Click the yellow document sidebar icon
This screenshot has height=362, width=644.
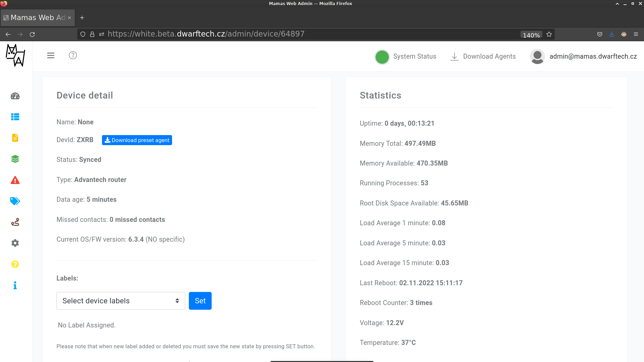click(x=15, y=138)
